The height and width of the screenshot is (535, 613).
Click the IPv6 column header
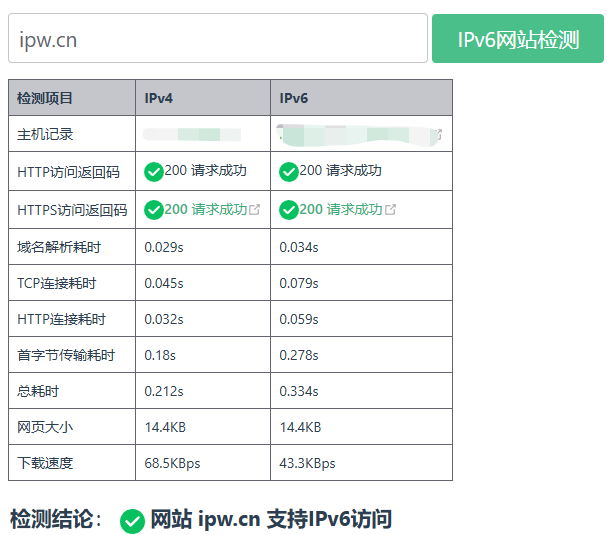pyautogui.click(x=293, y=98)
